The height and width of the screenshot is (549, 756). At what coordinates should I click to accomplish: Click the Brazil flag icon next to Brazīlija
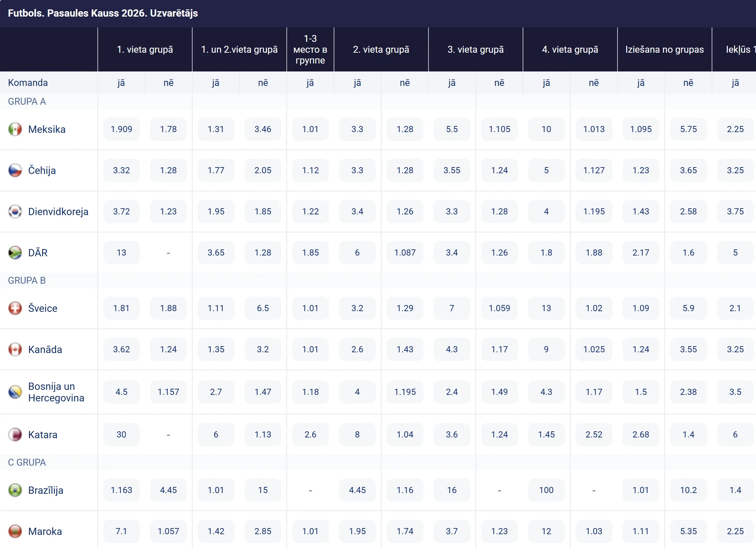coord(15,490)
